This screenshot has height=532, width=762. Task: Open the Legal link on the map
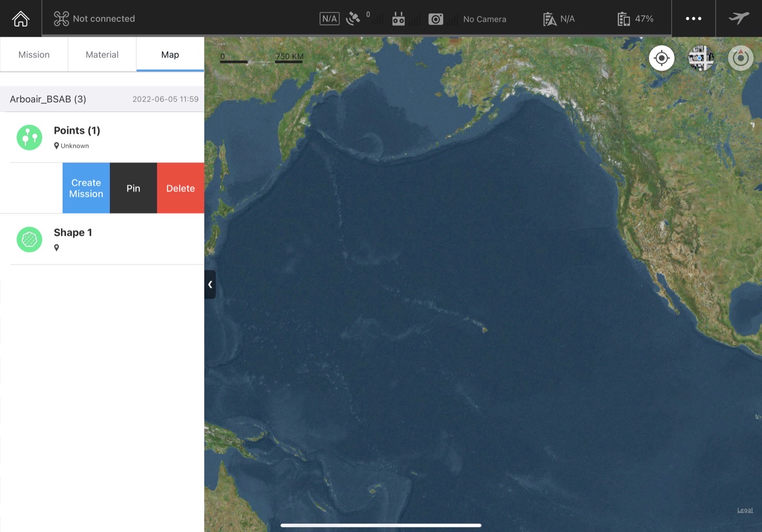point(745,510)
